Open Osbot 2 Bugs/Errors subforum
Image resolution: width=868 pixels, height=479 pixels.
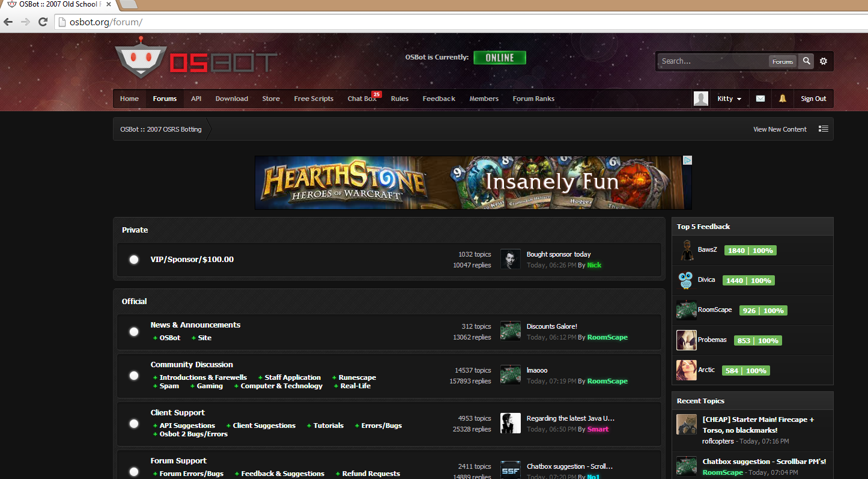pyautogui.click(x=193, y=434)
